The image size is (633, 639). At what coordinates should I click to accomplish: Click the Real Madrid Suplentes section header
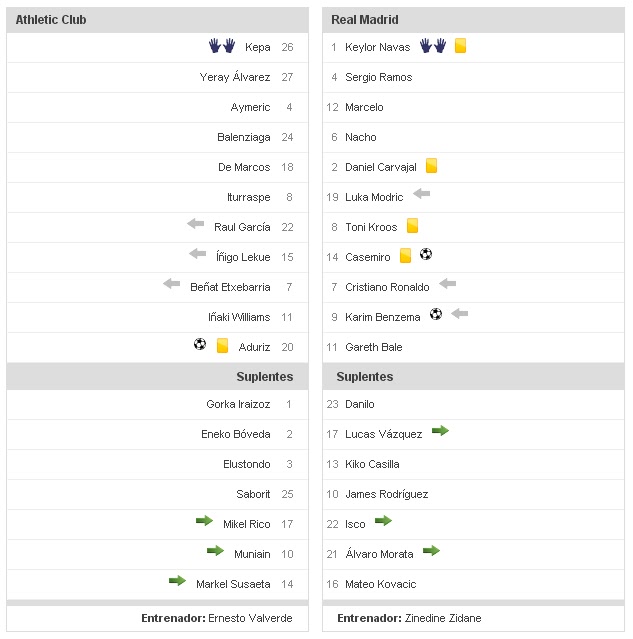364,377
